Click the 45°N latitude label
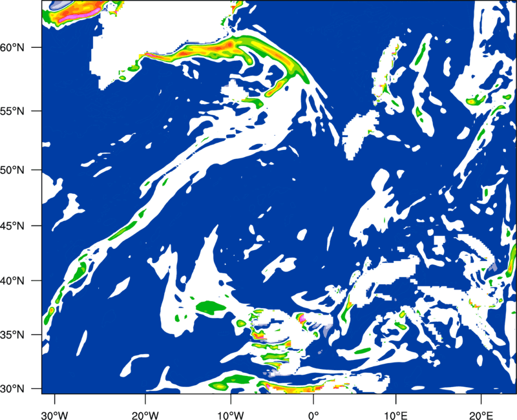 tap(12, 226)
